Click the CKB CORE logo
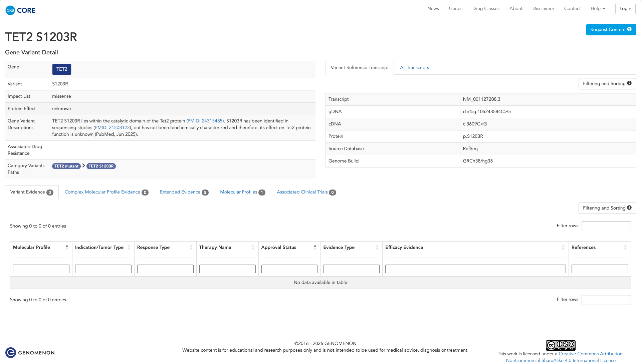Screen dimensions: 641x364 [x=20, y=10]
